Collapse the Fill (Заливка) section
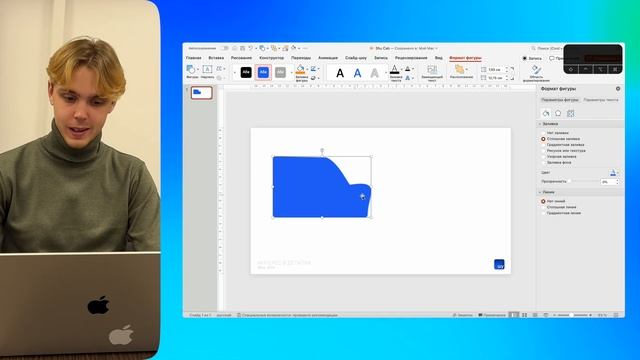The width and height of the screenshot is (640, 360). 540,124
